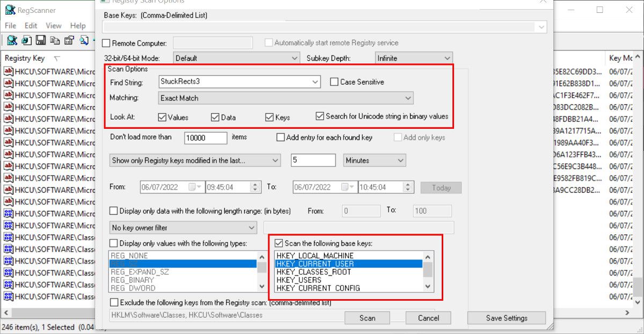This screenshot has height=334, width=644.
Task: Select REG_BINARY in value types list
Action: (183, 280)
